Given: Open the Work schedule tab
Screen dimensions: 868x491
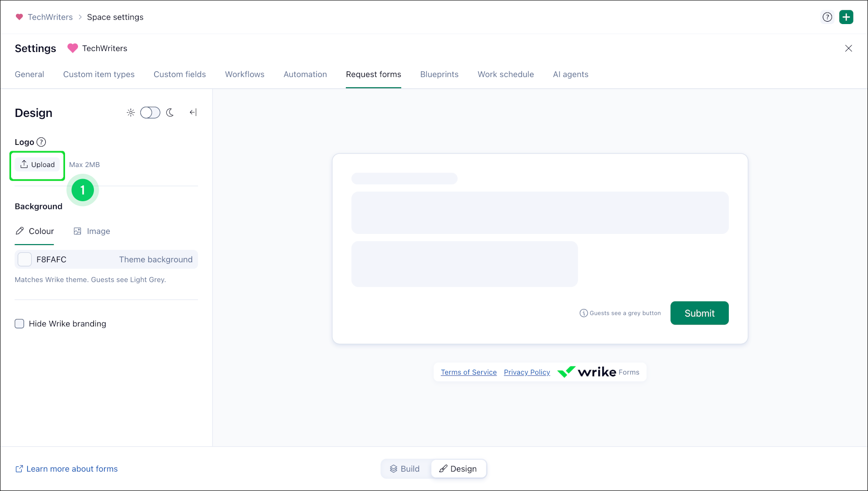Looking at the screenshot, I should [x=506, y=74].
